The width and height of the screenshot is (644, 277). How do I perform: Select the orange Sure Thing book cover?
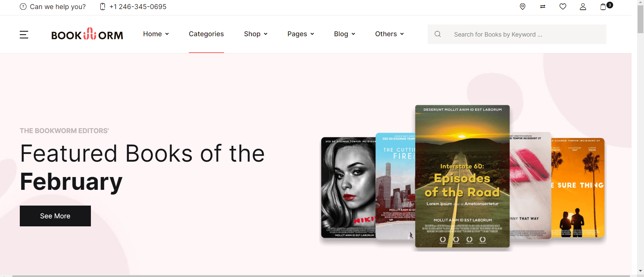point(578,188)
